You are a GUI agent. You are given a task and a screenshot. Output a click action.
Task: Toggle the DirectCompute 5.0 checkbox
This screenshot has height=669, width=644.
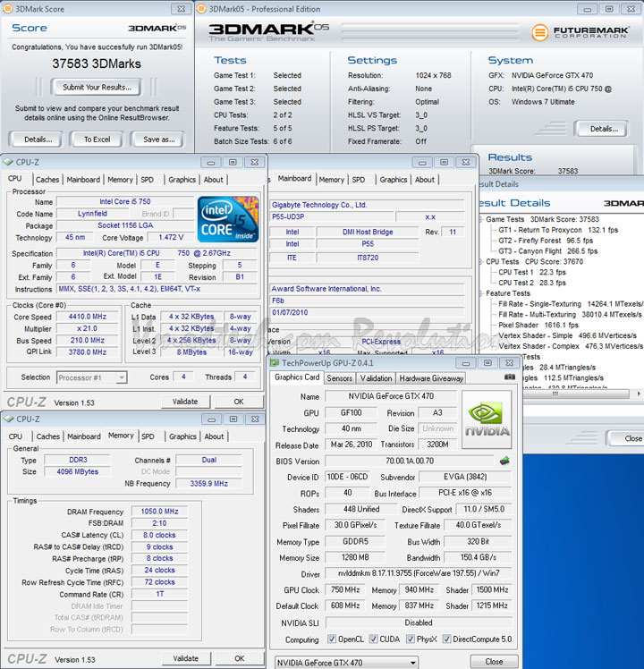point(446,639)
